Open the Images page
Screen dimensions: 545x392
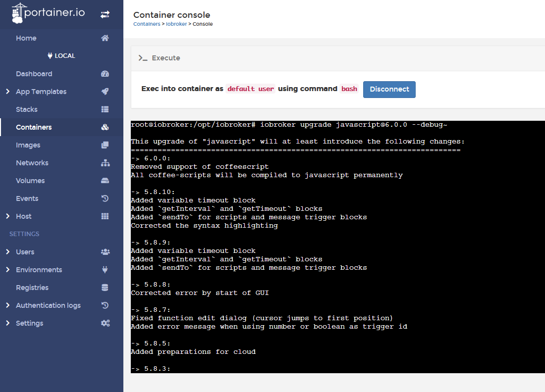[x=28, y=145]
